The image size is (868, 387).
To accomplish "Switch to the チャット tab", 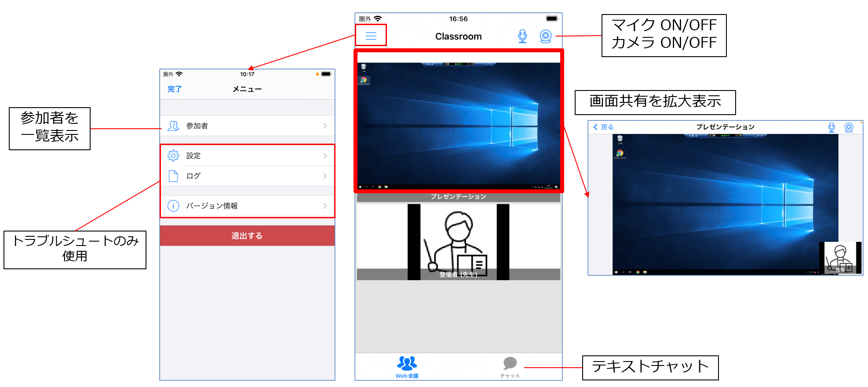I will [x=510, y=367].
